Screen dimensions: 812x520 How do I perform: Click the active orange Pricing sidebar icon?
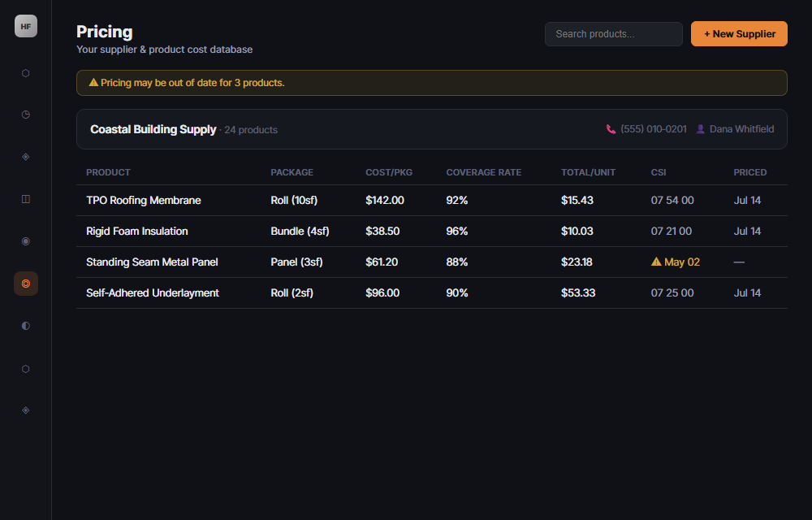click(x=26, y=284)
